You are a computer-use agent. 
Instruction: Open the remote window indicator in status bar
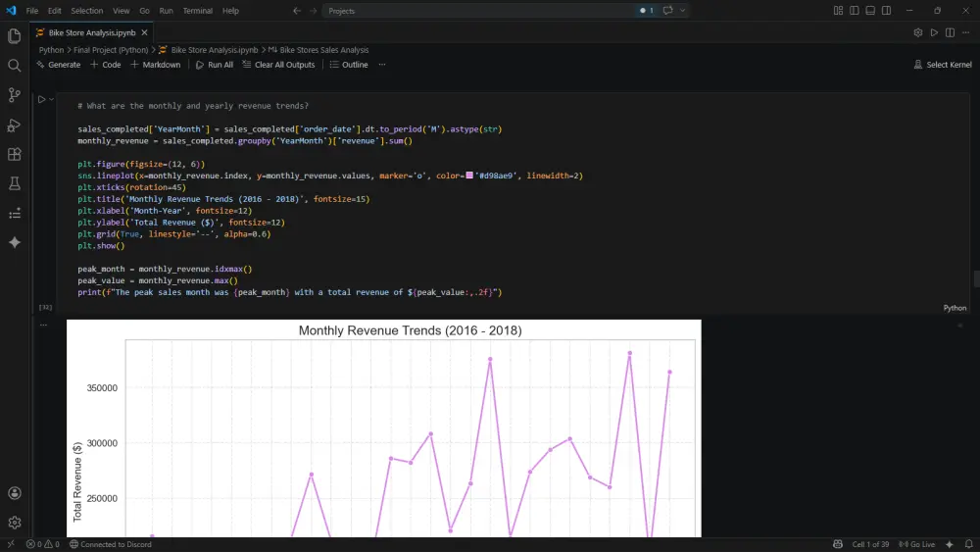pyautogui.click(x=11, y=544)
